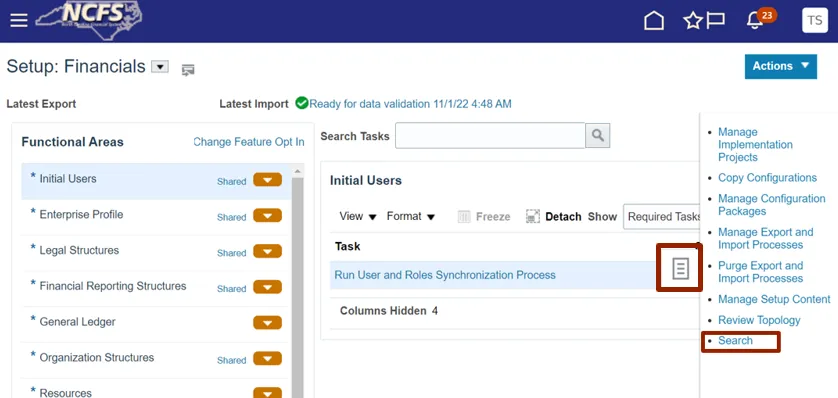Open Initial Users orange dropdown arrow
The width and height of the screenshot is (838, 398).
pyautogui.click(x=267, y=180)
